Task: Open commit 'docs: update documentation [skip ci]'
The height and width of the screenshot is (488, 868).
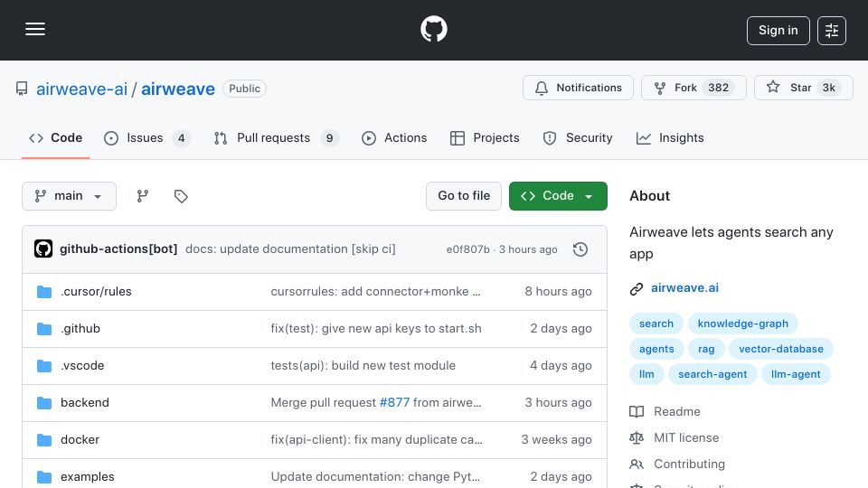Action: pyautogui.click(x=290, y=249)
